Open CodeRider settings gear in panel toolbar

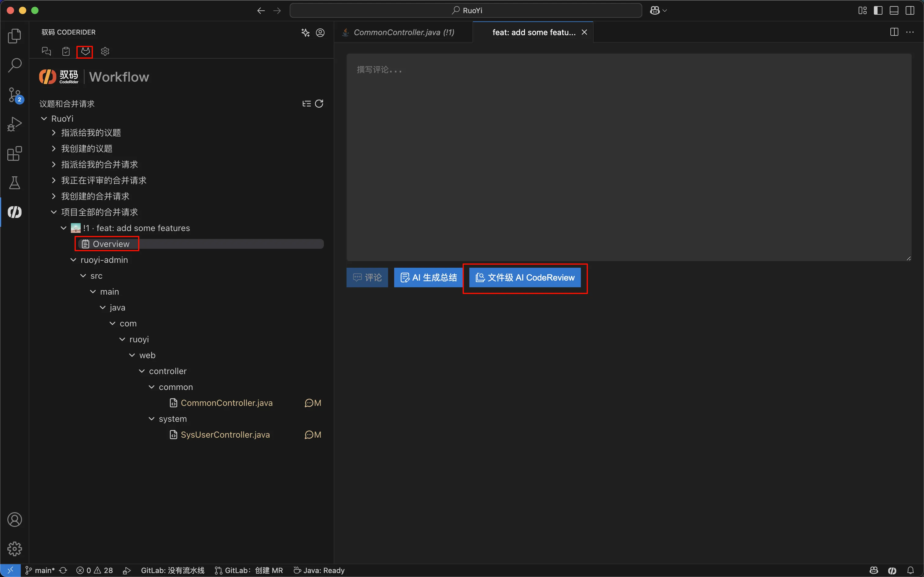tap(105, 51)
